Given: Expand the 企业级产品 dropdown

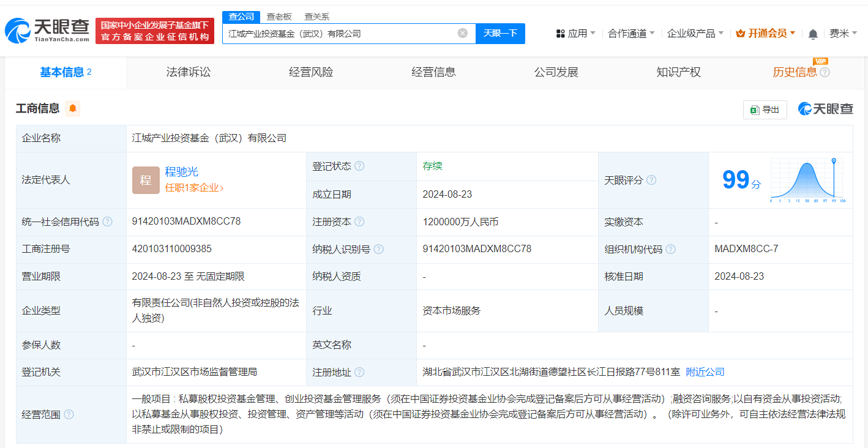Looking at the screenshot, I should click(x=695, y=34).
